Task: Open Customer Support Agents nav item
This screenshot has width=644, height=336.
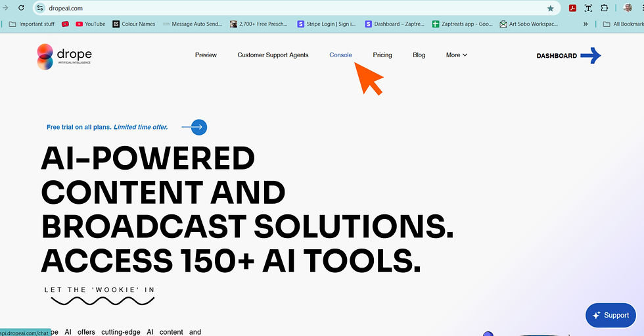Action: click(x=273, y=55)
